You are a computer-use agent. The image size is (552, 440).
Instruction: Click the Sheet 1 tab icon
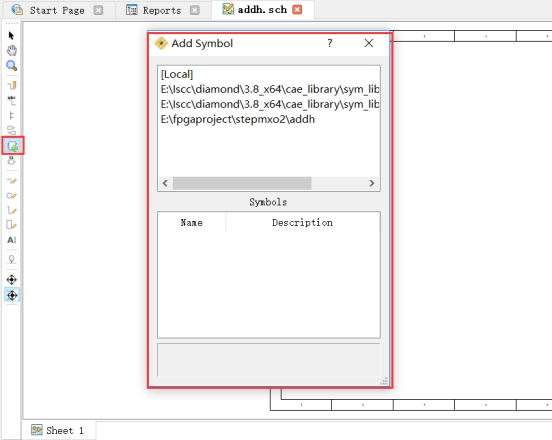37,430
